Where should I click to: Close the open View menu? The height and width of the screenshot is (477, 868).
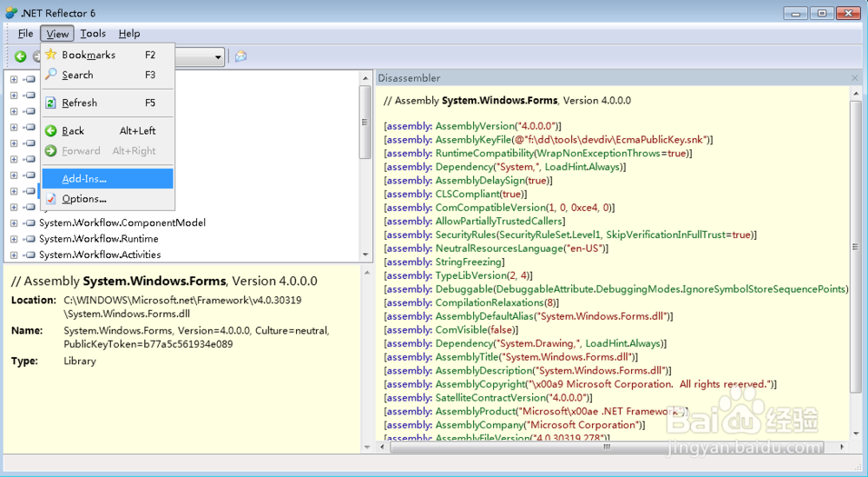(57, 34)
